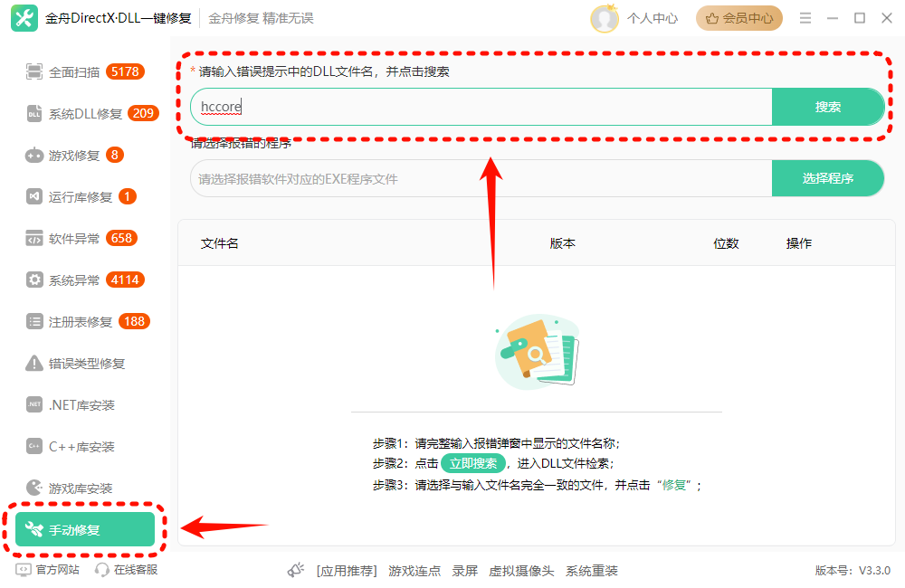905x588 pixels.
Task: Click the megaphone icon before 应用推荐
Action: [296, 570]
